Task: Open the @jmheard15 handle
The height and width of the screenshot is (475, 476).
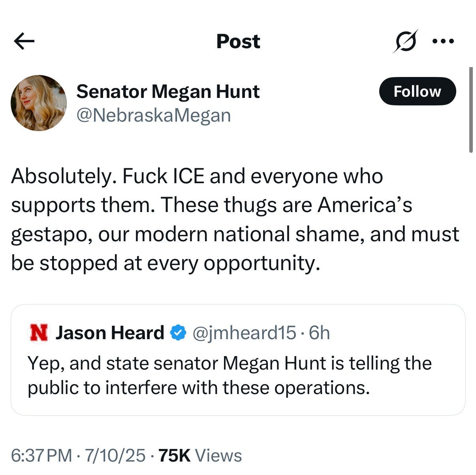Action: [244, 333]
